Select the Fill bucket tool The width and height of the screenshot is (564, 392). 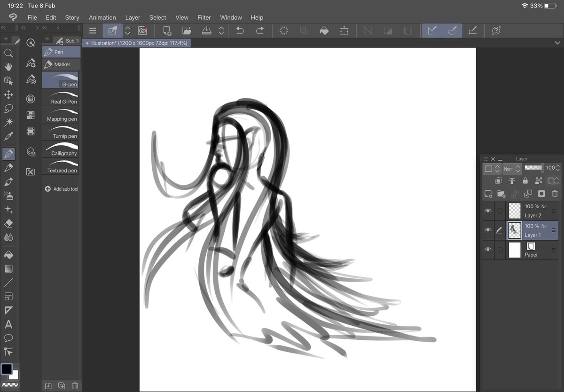pyautogui.click(x=8, y=255)
